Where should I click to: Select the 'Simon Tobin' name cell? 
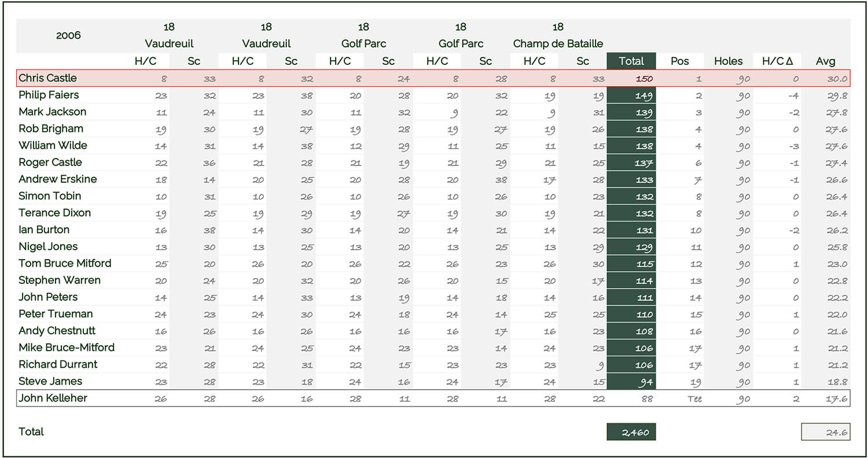(50, 195)
